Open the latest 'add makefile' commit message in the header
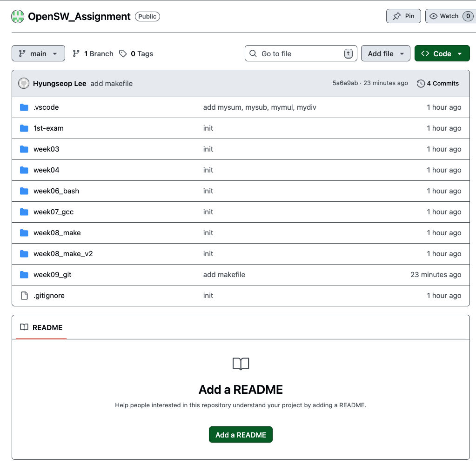The width and height of the screenshot is (476, 464). pyautogui.click(x=111, y=83)
